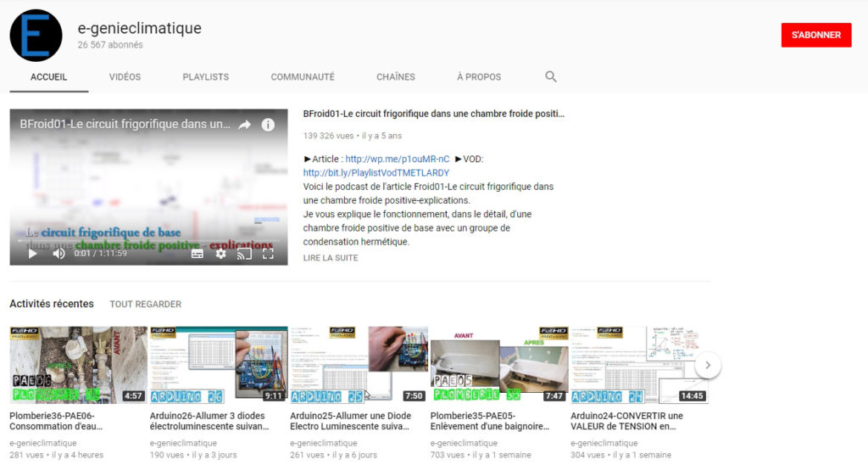The height and width of the screenshot is (465, 868).
Task: Expand the description with LIRE LA SUITE
Action: [x=331, y=258]
